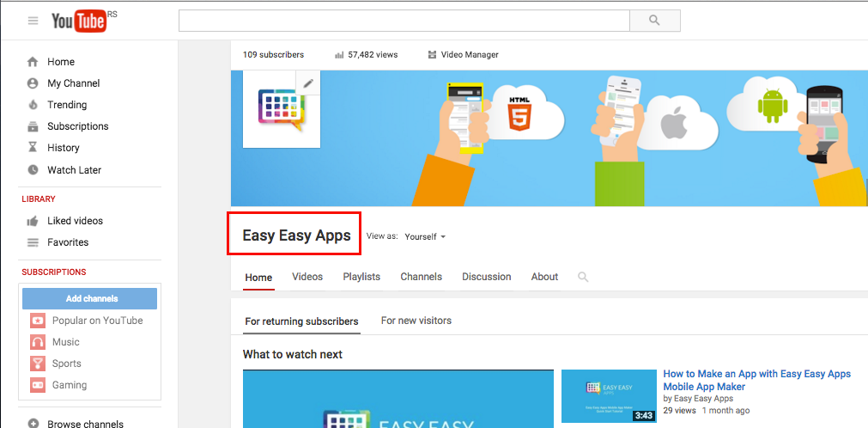Click the 109 subscribers link
This screenshot has height=428, width=868.
(x=274, y=55)
